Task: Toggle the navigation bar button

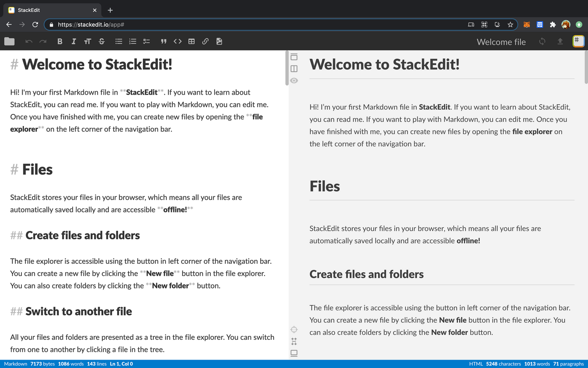Action: tap(294, 57)
